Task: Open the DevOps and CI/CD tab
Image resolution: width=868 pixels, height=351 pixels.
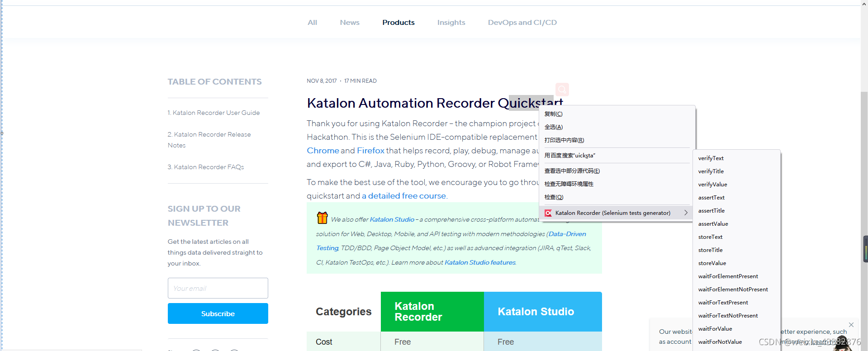Action: [x=522, y=22]
